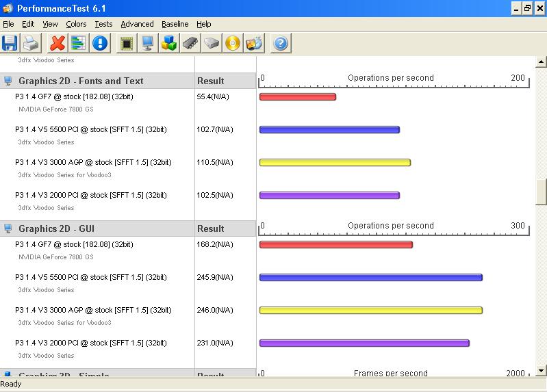
Task: Click the red bar for 168.2 GUI result
Action: pos(336,245)
